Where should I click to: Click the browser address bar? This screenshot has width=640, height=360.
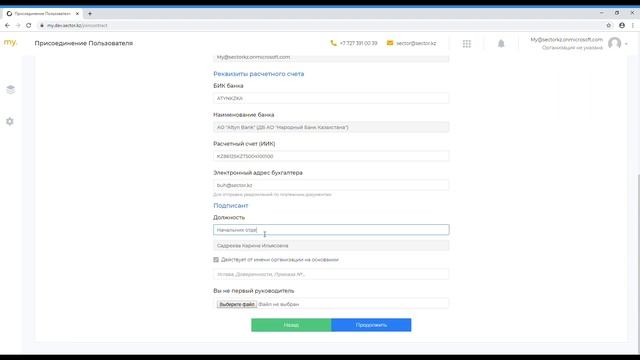pyautogui.click(x=318, y=25)
